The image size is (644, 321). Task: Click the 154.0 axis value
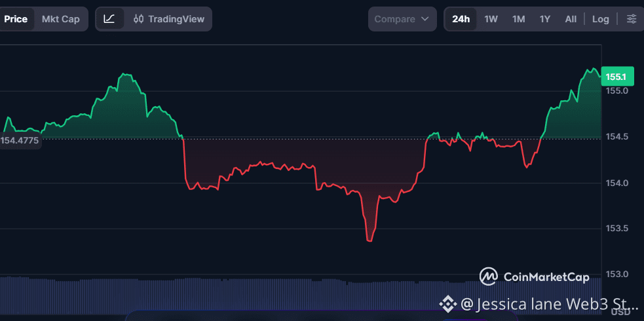point(617,182)
